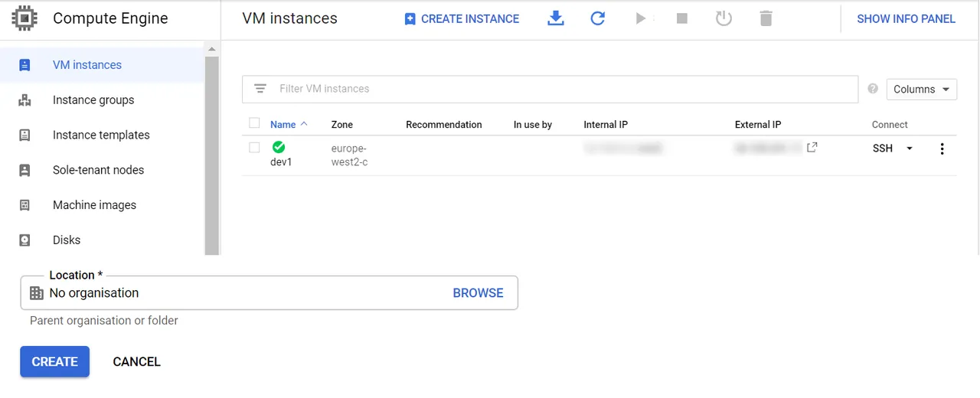Click the In use by column header
The width and height of the screenshot is (980, 398).
pyautogui.click(x=533, y=124)
